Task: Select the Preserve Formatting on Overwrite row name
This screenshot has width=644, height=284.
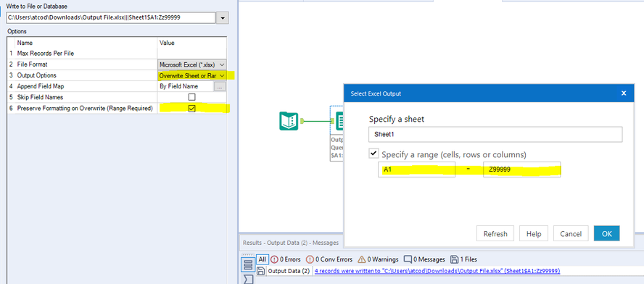Action: 85,109
